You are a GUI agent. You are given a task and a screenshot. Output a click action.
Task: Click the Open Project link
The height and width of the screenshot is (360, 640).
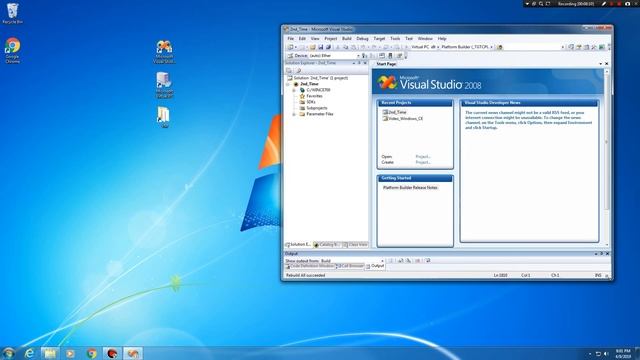[423, 157]
